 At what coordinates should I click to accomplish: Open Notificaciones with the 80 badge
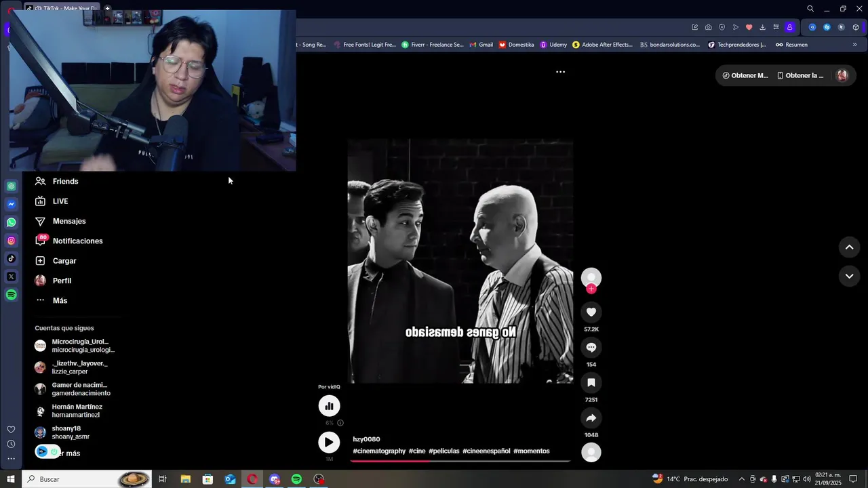(68, 241)
